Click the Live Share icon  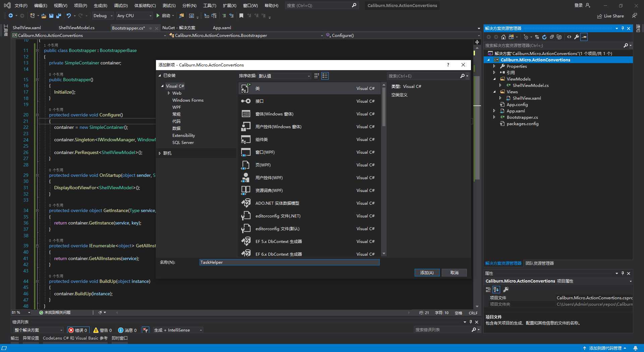(x=599, y=16)
